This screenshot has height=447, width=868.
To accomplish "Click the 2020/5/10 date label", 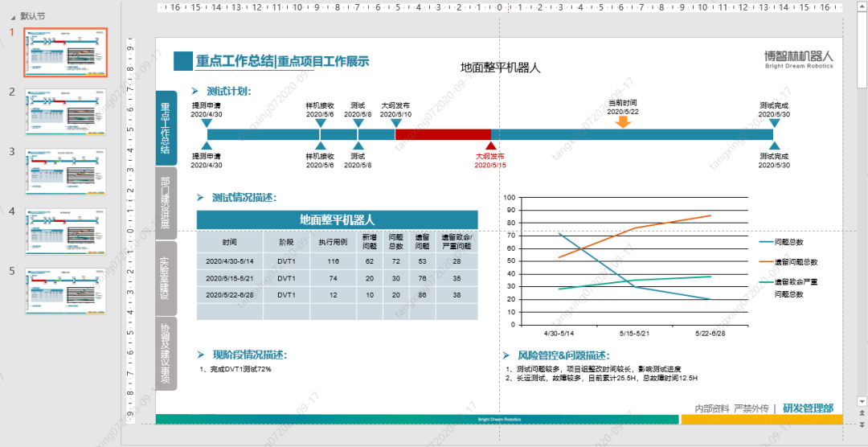I will click(x=395, y=114).
